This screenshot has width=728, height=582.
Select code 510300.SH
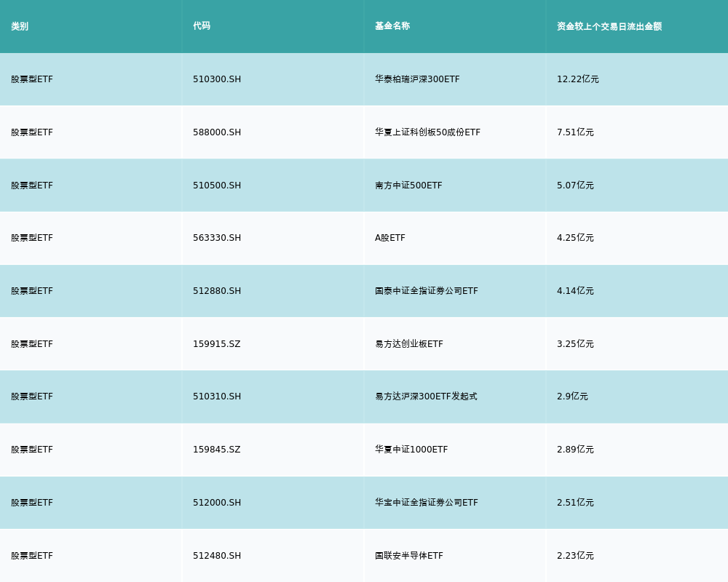coord(217,79)
